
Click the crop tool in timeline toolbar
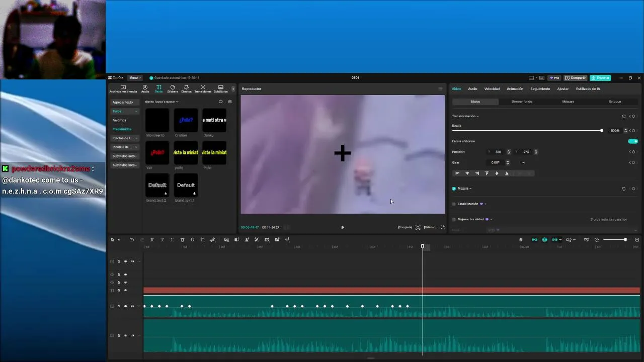(x=202, y=240)
